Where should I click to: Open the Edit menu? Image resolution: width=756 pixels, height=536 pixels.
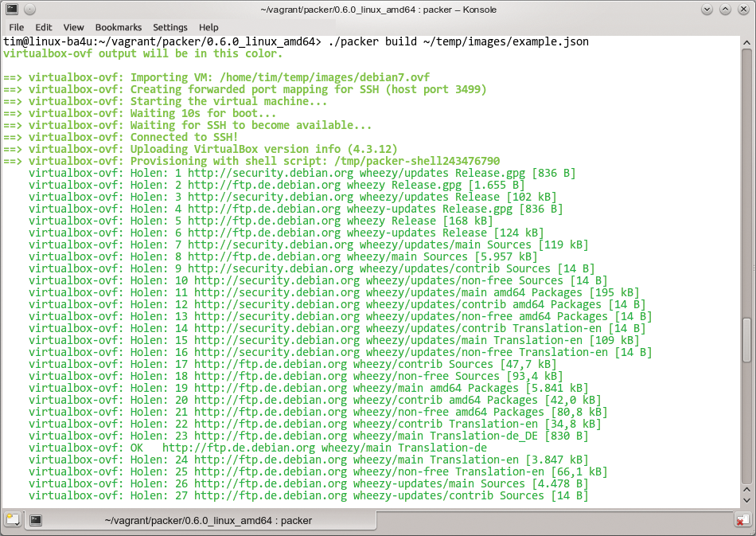tap(44, 27)
